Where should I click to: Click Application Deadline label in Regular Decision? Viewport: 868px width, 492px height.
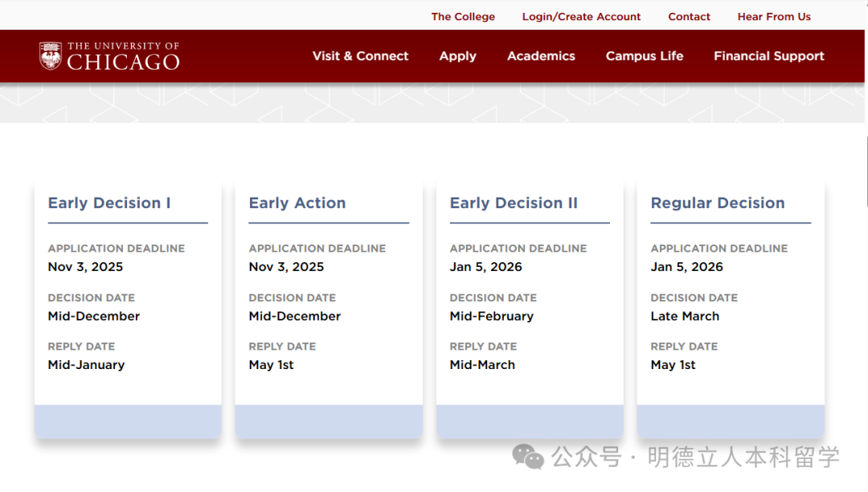click(719, 248)
